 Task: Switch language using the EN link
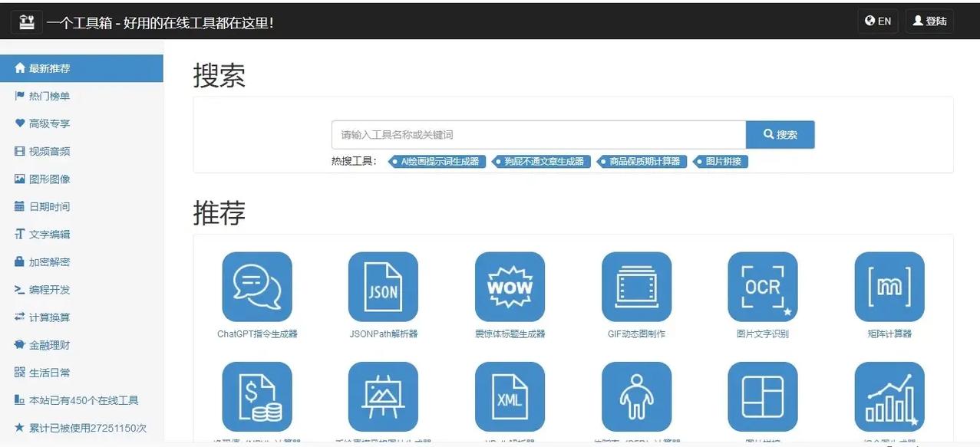(x=877, y=19)
